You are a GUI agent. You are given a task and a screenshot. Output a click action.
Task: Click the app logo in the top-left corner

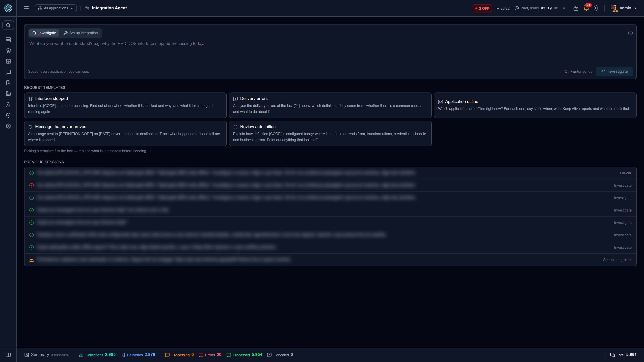(8, 8)
